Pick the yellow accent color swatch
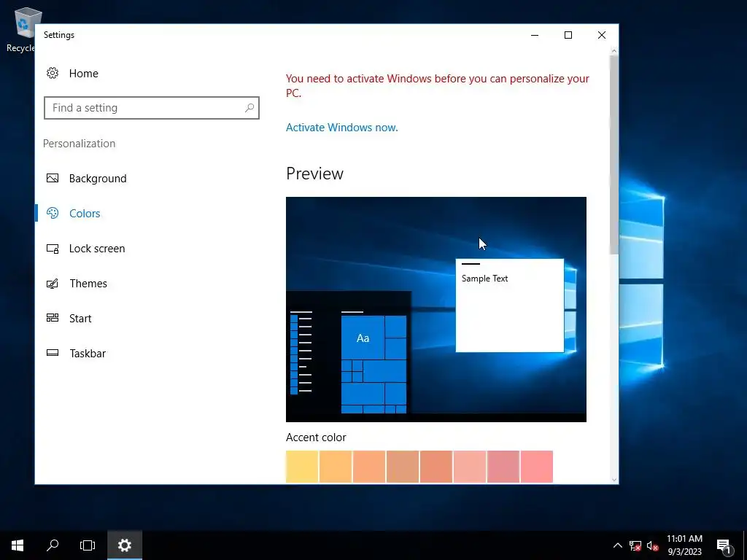Image resolution: width=747 pixels, height=560 pixels. coord(302,467)
